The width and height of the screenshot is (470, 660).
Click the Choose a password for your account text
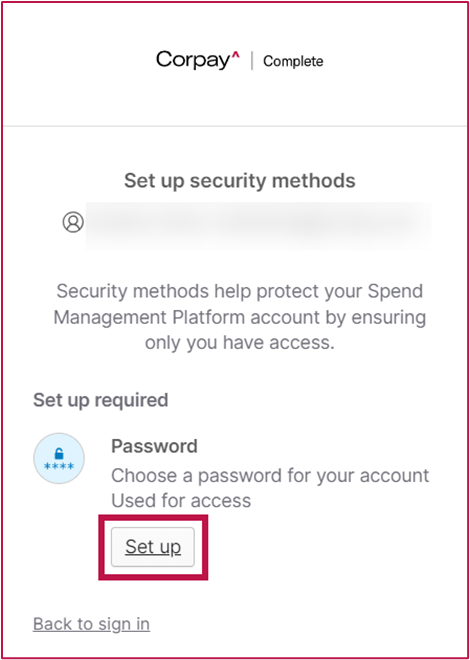[x=270, y=476]
